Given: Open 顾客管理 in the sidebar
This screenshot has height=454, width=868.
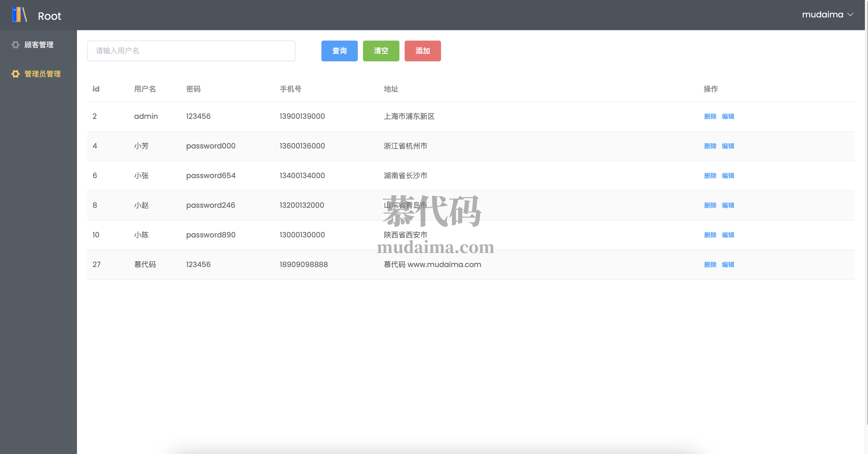Looking at the screenshot, I should (x=39, y=45).
